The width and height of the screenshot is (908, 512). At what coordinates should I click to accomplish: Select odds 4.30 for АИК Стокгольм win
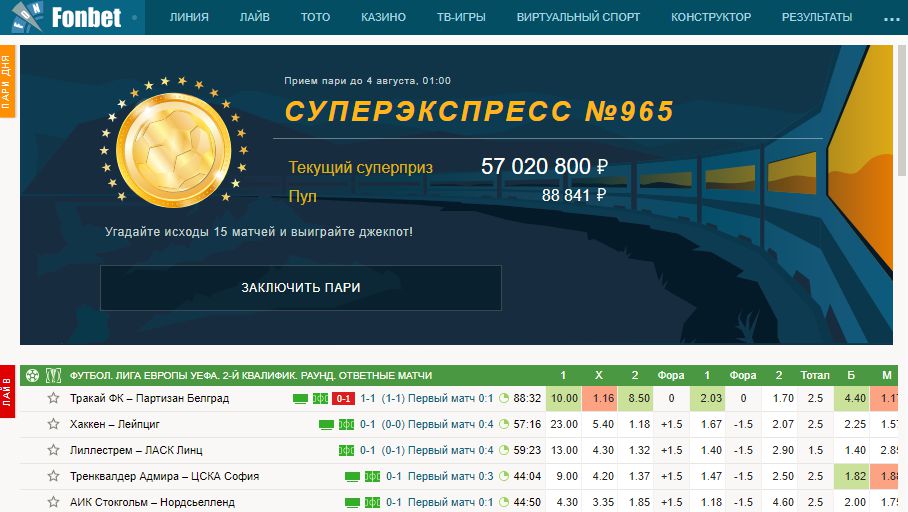coord(564,502)
